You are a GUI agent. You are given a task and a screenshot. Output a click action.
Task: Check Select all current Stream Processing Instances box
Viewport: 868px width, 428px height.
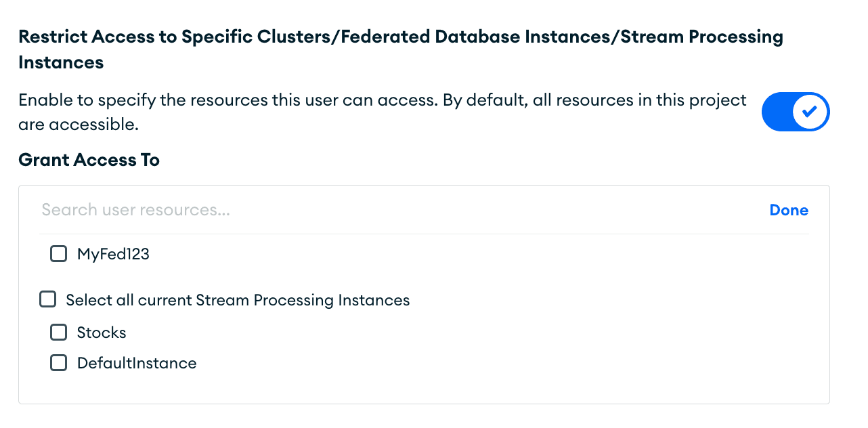coord(47,299)
